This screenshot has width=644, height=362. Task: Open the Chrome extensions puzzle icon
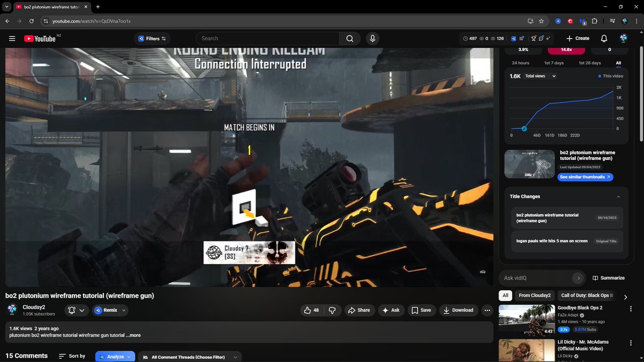tap(595, 21)
